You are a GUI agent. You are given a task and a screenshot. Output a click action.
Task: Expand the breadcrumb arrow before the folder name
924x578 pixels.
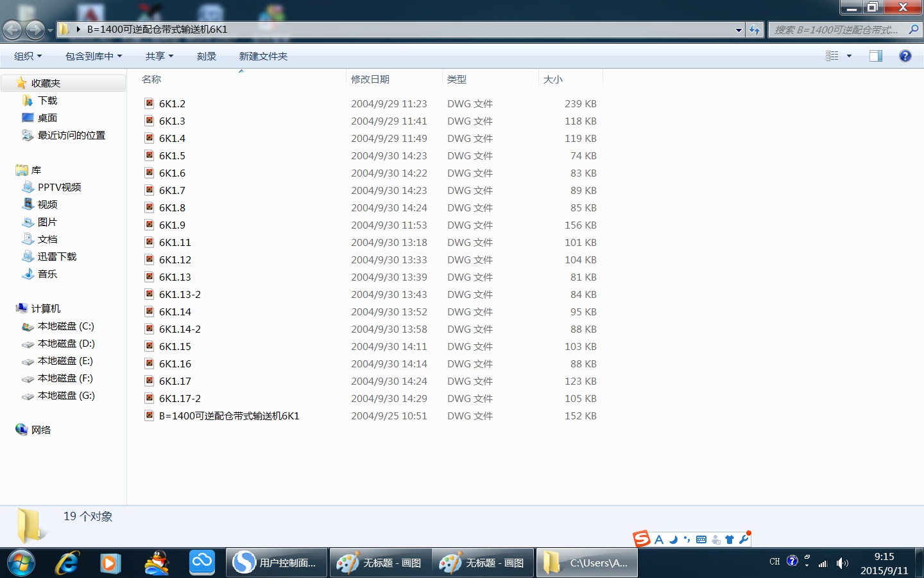tap(78, 30)
